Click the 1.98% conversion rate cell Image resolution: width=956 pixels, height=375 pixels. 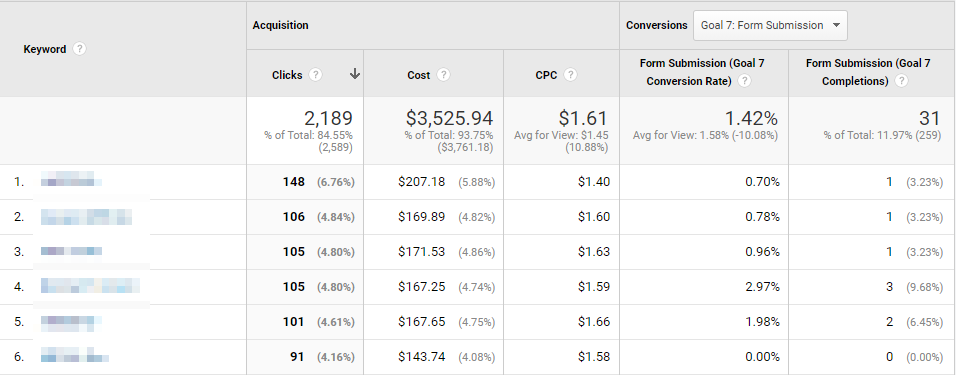tap(704, 322)
